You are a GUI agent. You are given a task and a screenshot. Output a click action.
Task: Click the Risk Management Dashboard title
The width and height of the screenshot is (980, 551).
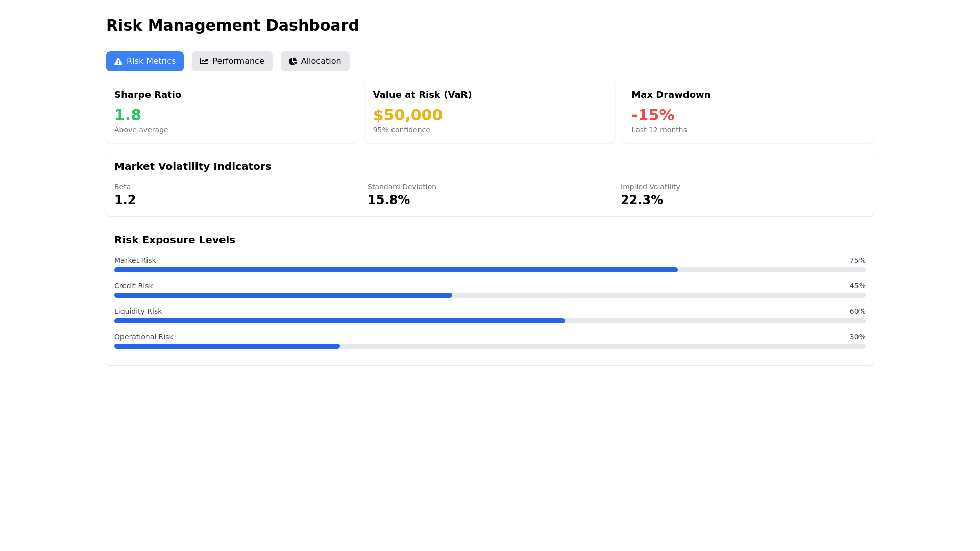click(x=232, y=26)
